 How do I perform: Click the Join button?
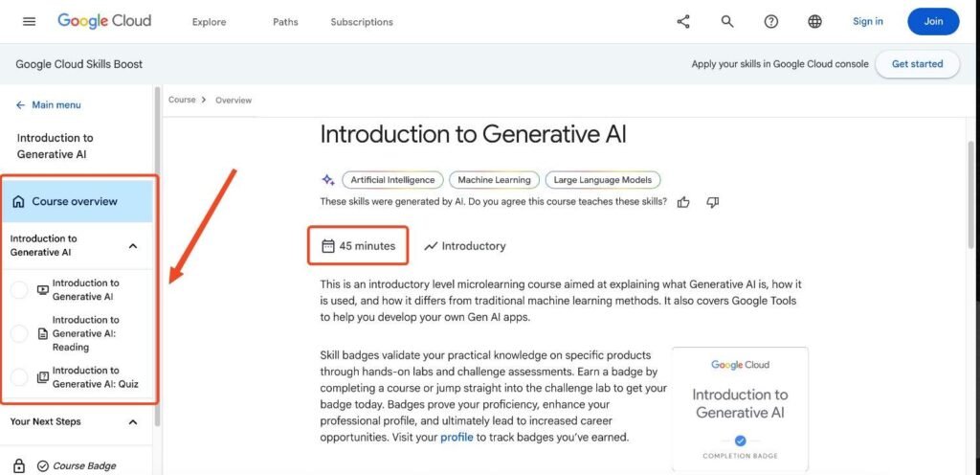933,21
